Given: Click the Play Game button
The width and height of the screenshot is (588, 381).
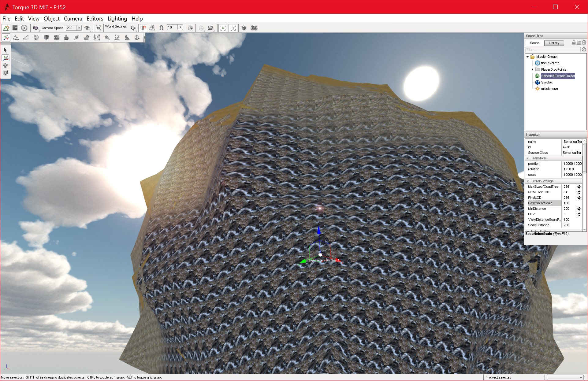Looking at the screenshot, I should click(x=24, y=28).
